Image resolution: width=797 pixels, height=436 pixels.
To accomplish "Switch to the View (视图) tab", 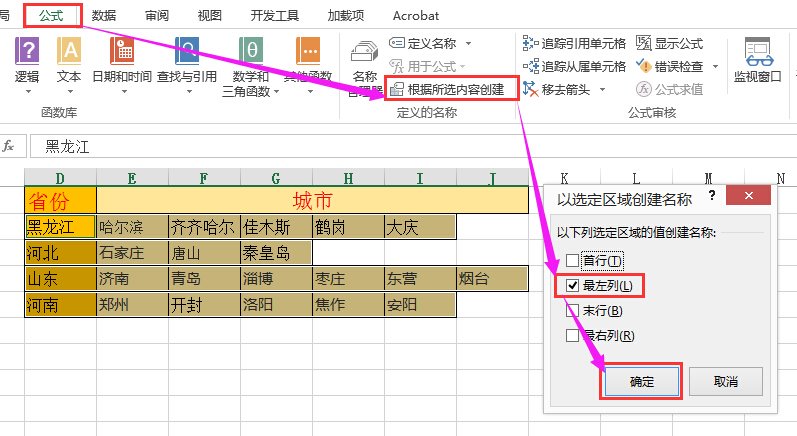I will click(209, 16).
